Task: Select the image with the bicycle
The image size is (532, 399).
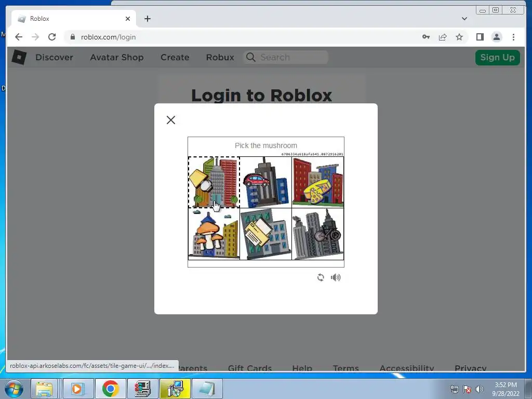Action: 318,234
